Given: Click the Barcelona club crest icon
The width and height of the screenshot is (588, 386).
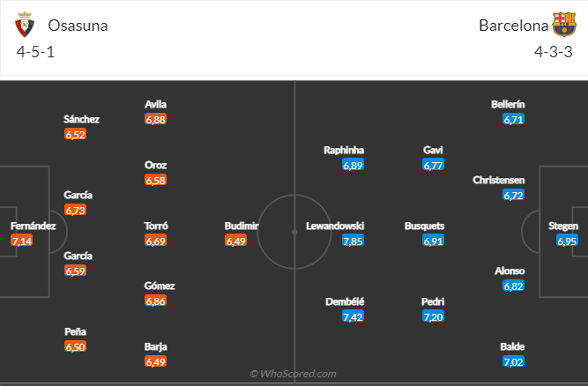Looking at the screenshot, I should pos(562,25).
